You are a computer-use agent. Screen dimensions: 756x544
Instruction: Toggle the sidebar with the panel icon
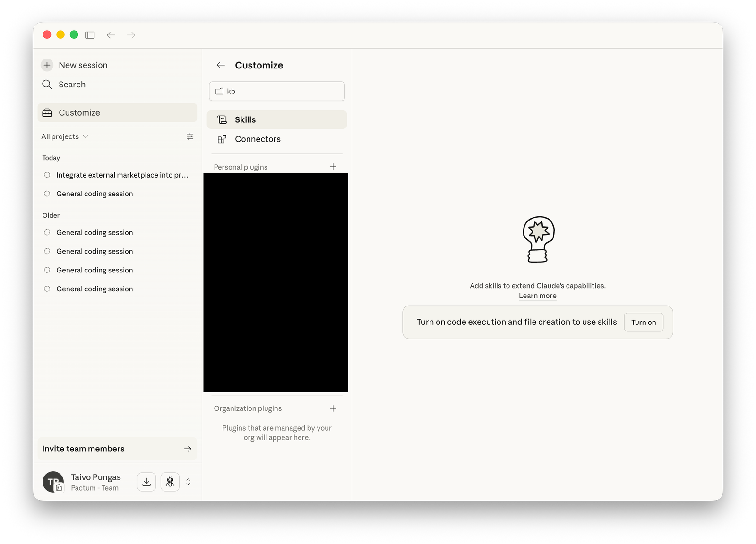[90, 35]
